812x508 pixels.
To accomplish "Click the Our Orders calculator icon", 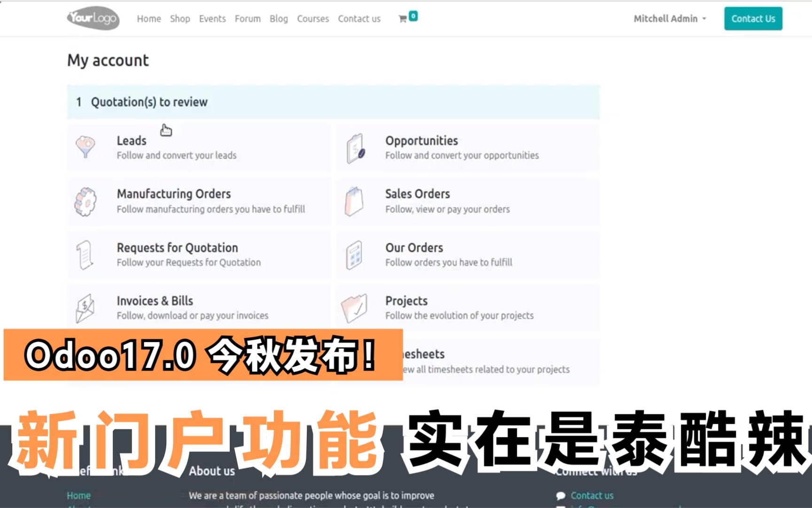I will click(354, 255).
